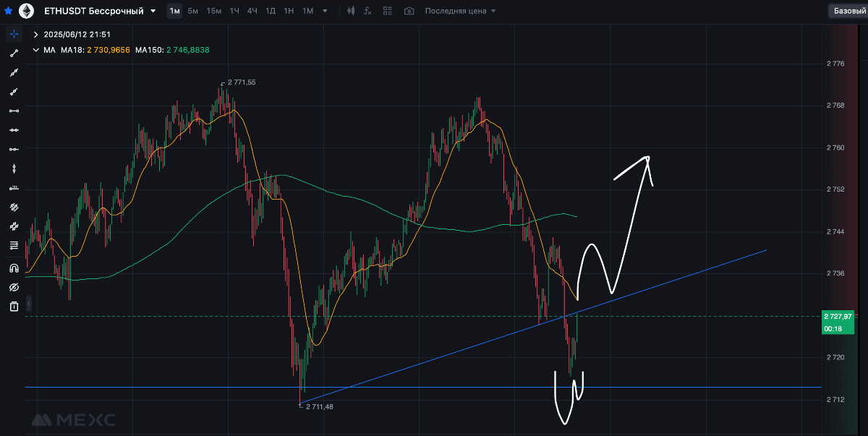Click the 2 768 price axis label
Screen dimensions: 868x436
[835, 106]
